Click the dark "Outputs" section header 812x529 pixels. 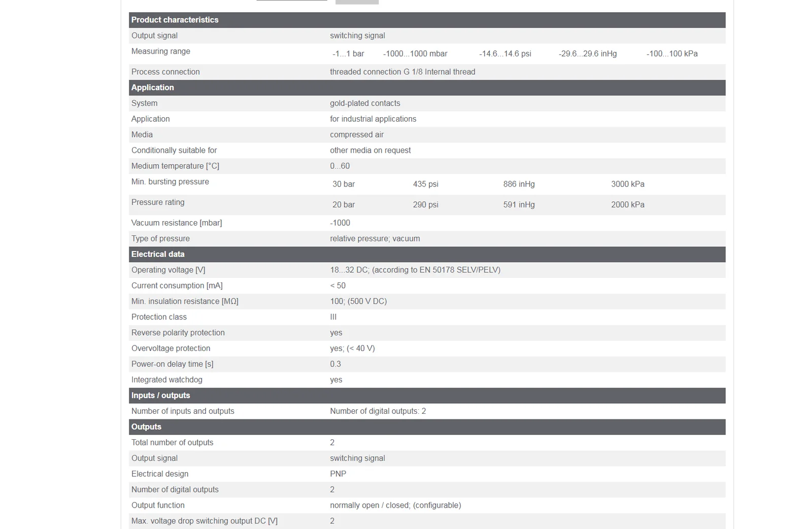pyautogui.click(x=427, y=428)
